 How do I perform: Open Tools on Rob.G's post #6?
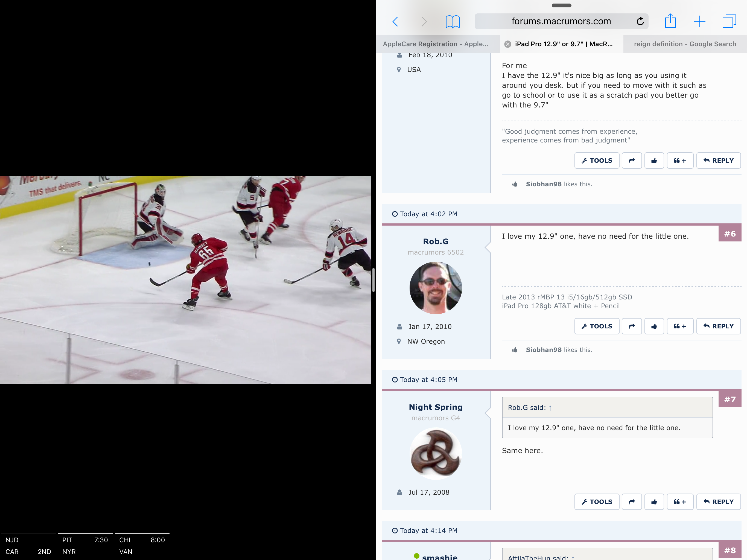pyautogui.click(x=597, y=326)
